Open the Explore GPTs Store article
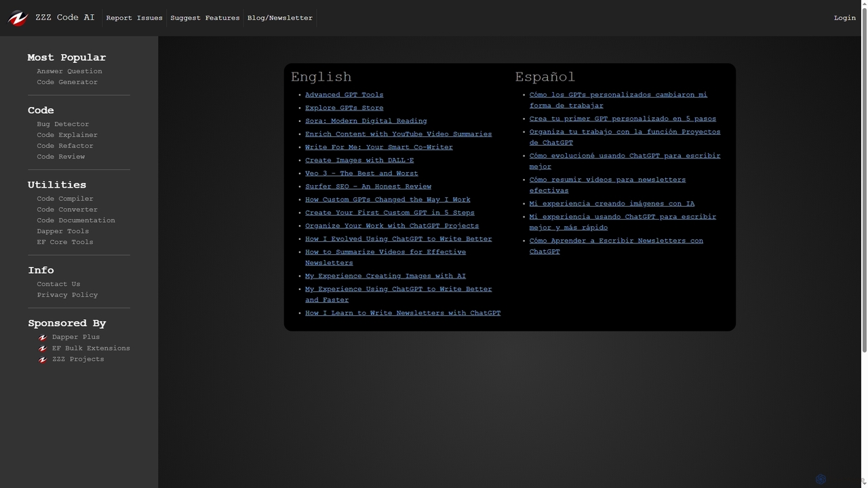 (x=344, y=108)
